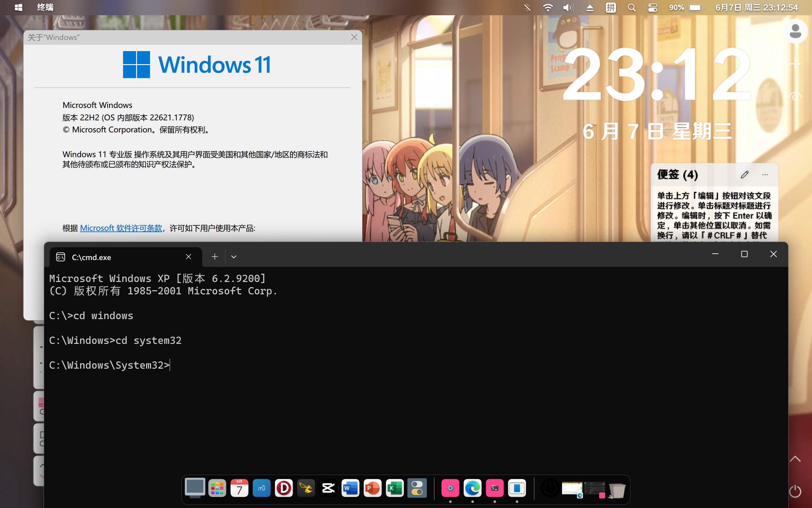Click the dark power button icon in the dock

550,488
